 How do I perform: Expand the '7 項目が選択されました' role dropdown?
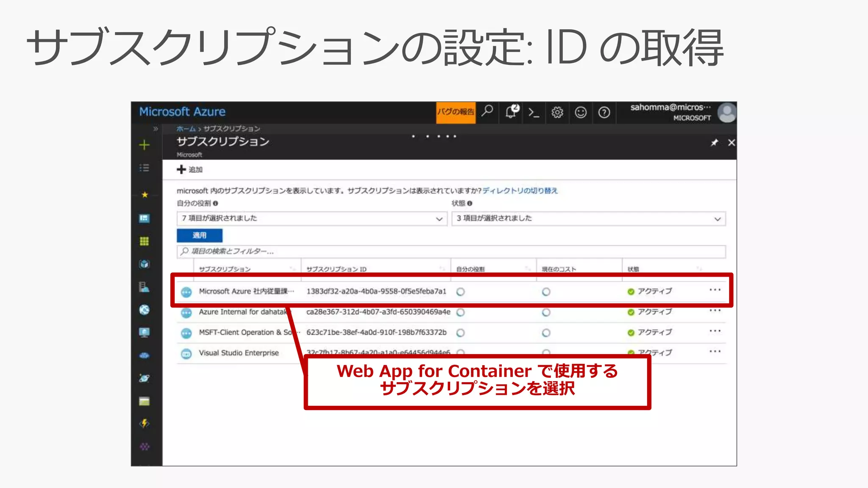(x=312, y=219)
